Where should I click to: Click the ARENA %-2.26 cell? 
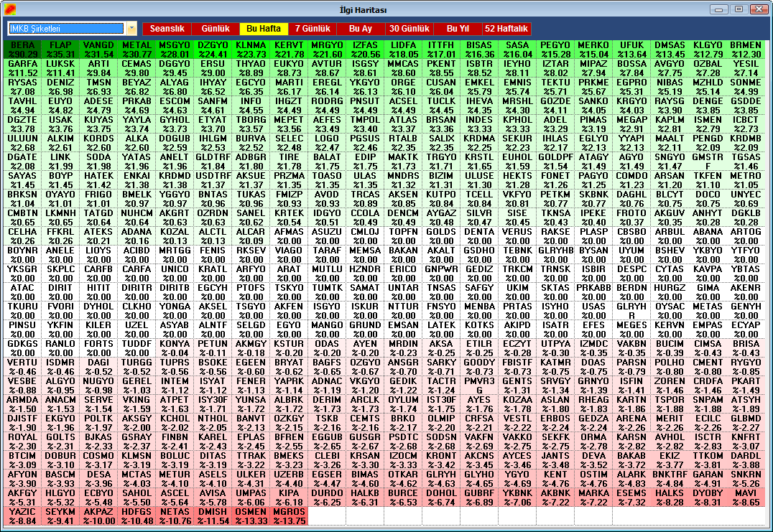pyautogui.click(x=631, y=423)
